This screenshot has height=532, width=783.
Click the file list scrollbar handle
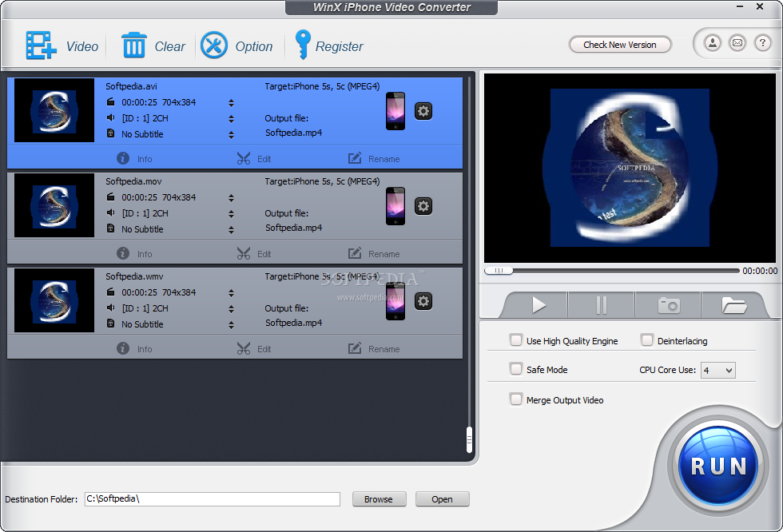[469, 439]
